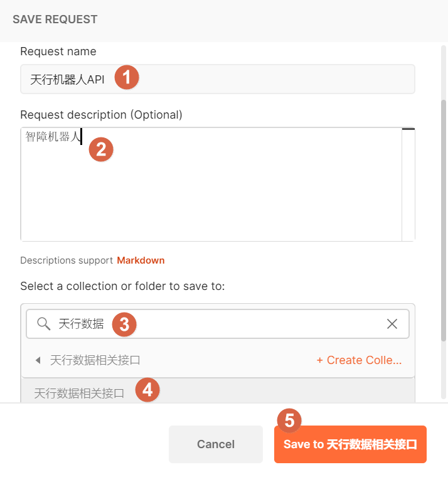The image size is (448, 477).
Task: Click the search magnifier icon
Action: (x=43, y=324)
